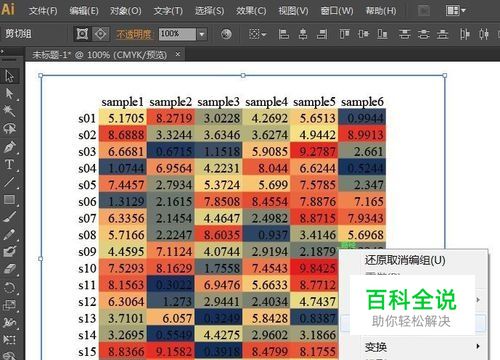
Task: Click the Vertical Distribute Bottom icon
Action: [443, 34]
